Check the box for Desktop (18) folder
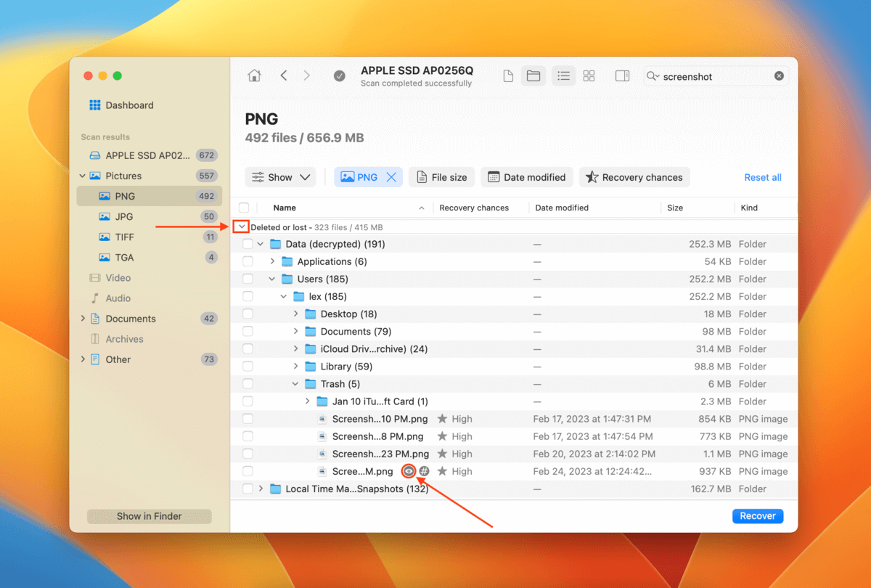Viewport: 871px width, 588px height. click(248, 314)
